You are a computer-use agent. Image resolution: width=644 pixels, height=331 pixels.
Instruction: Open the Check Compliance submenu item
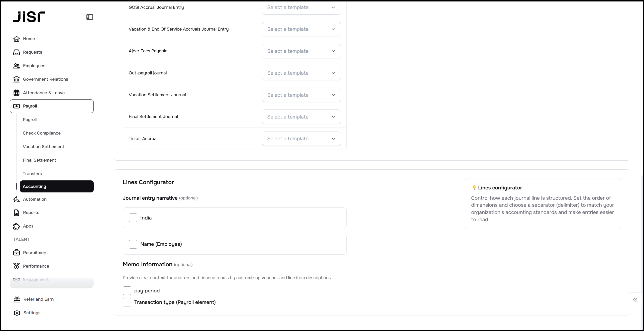[x=42, y=133]
